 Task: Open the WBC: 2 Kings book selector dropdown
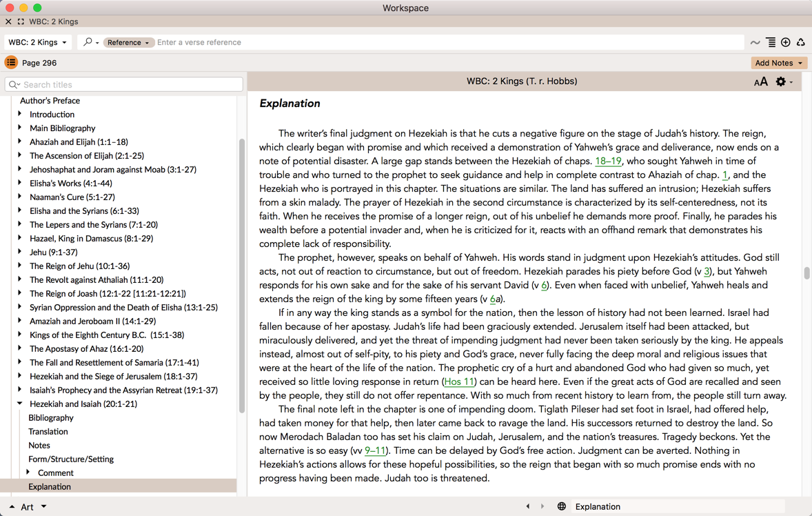(37, 43)
